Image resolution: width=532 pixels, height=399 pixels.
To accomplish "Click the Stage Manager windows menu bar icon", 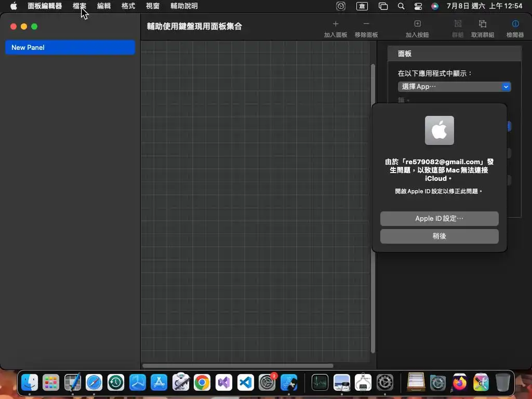I will point(383,6).
